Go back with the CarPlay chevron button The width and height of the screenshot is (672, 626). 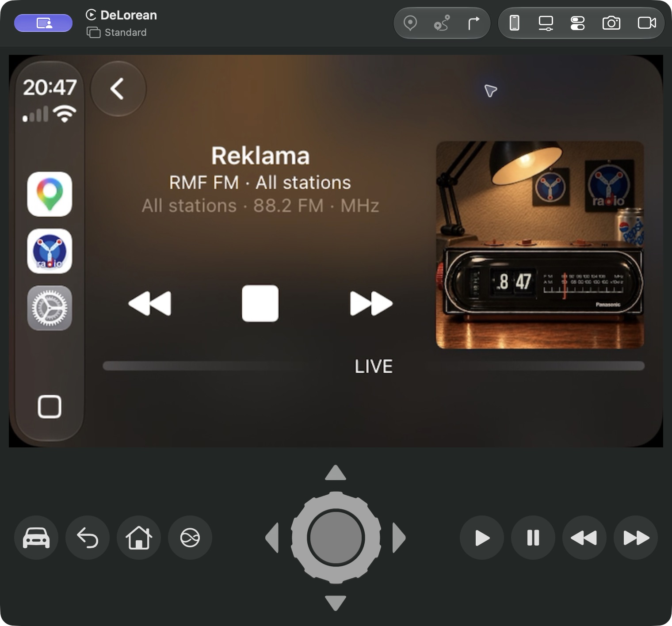pyautogui.click(x=118, y=89)
